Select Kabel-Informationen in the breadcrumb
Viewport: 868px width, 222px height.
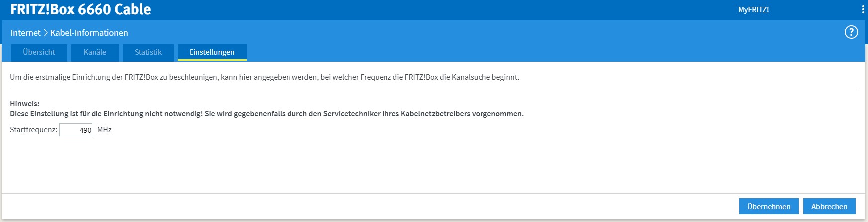[x=89, y=33]
